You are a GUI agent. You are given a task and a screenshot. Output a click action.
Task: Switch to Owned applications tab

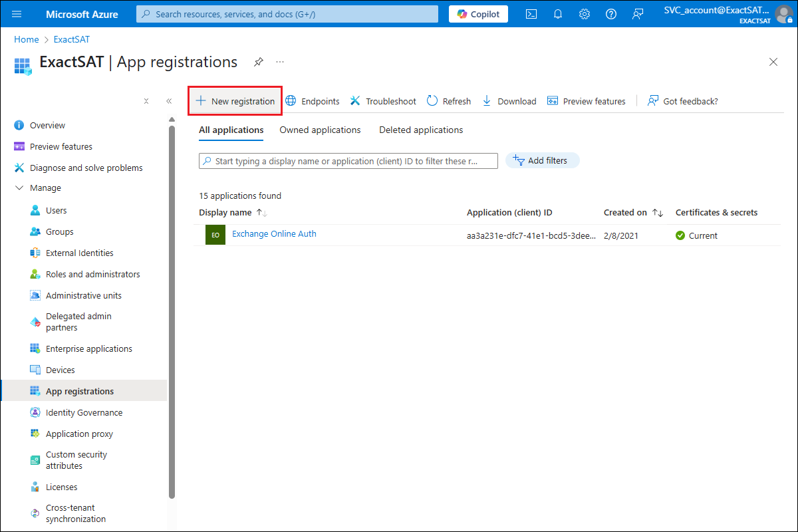coord(320,130)
